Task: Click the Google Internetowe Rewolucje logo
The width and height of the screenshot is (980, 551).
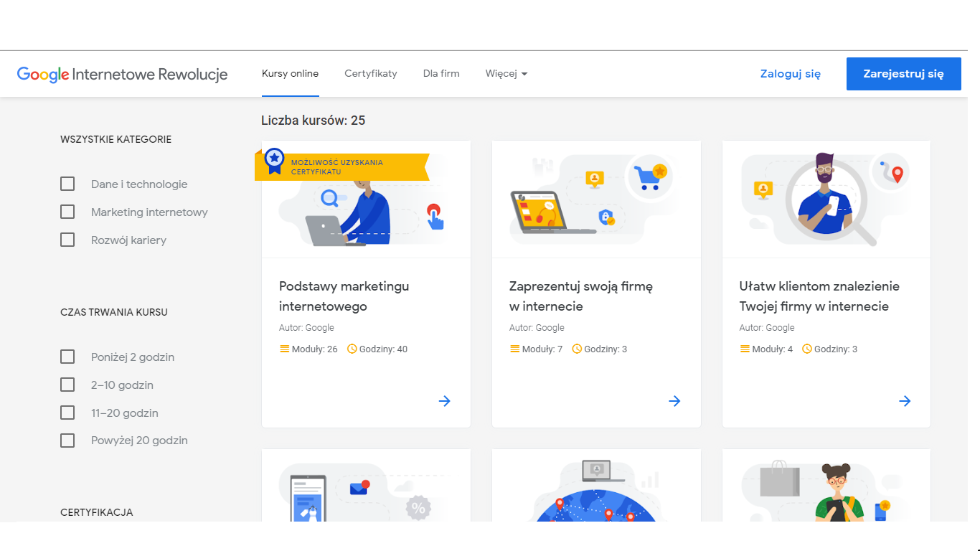Action: pos(122,74)
